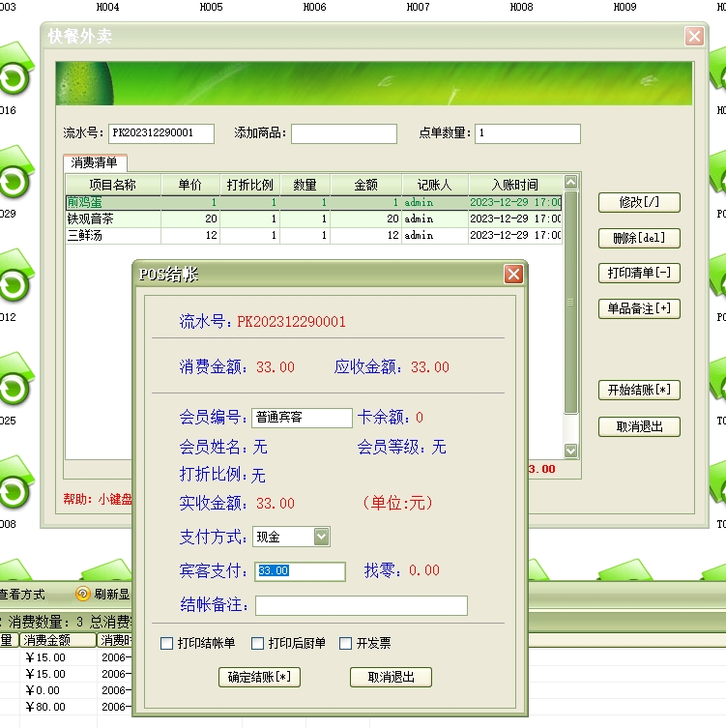Check the 开发票 checkbox
The image size is (726, 728).
(x=346, y=644)
